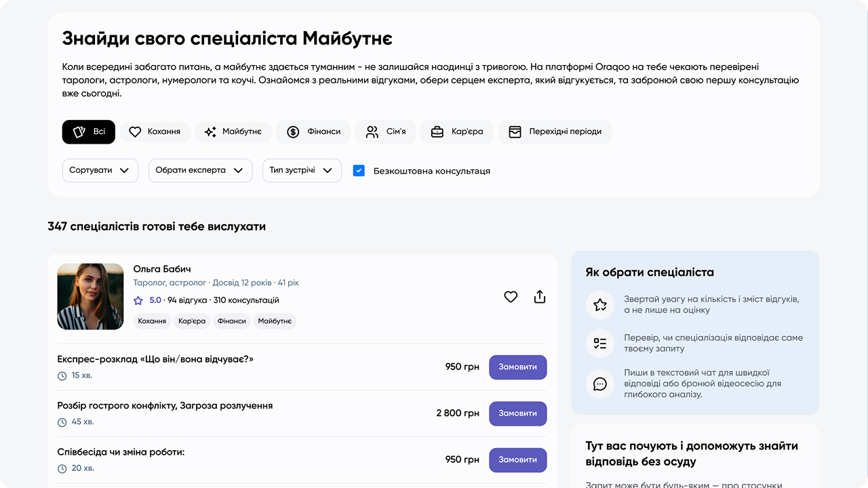
Task: Open the 'Обрати експерта' dropdown
Action: (200, 171)
